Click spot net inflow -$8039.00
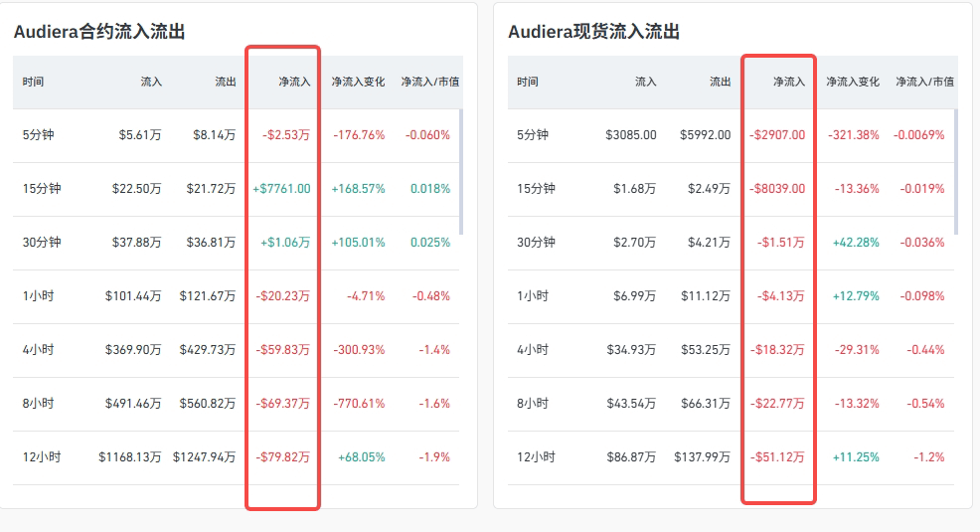Viewport: 980px width, 532px height. coord(777,189)
